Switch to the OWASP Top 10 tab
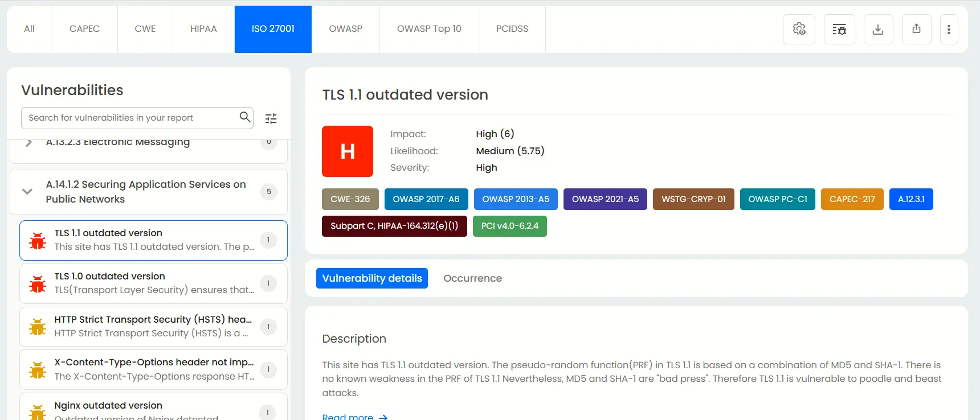Screen dimensions: 980x420 click(x=428, y=29)
